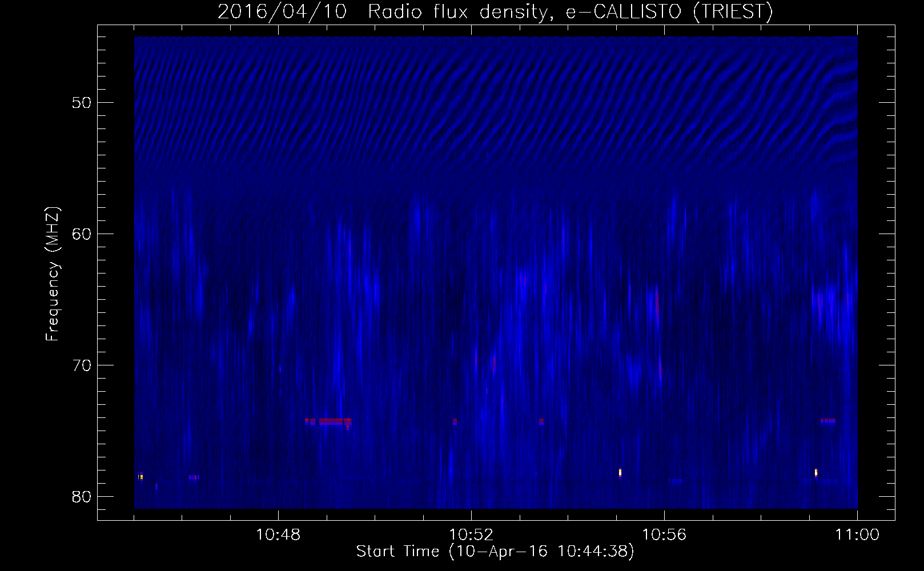
Task: Click the 70 frequency tick label
Action: point(82,365)
